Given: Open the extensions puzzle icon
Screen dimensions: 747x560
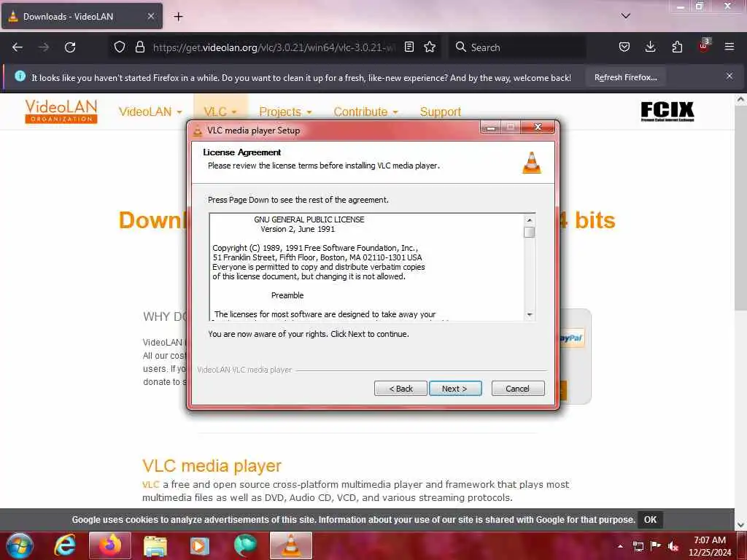Looking at the screenshot, I should [677, 47].
